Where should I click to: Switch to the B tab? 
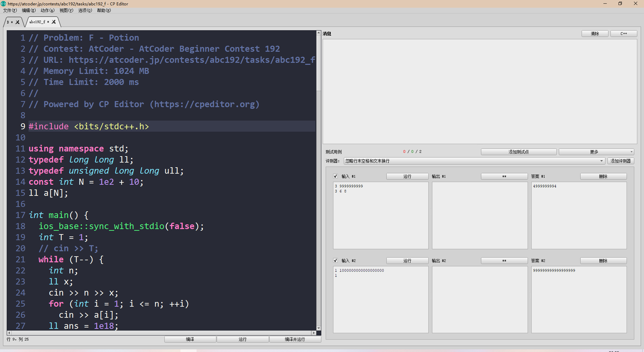[10, 22]
